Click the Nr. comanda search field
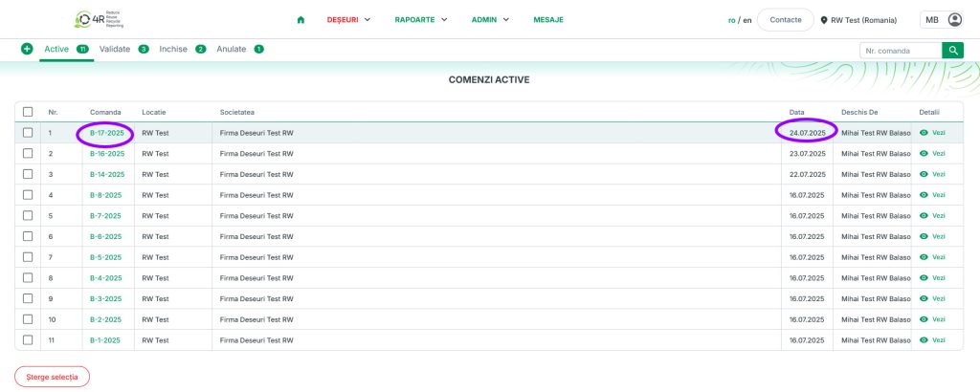The height and width of the screenshot is (392, 980). click(900, 51)
